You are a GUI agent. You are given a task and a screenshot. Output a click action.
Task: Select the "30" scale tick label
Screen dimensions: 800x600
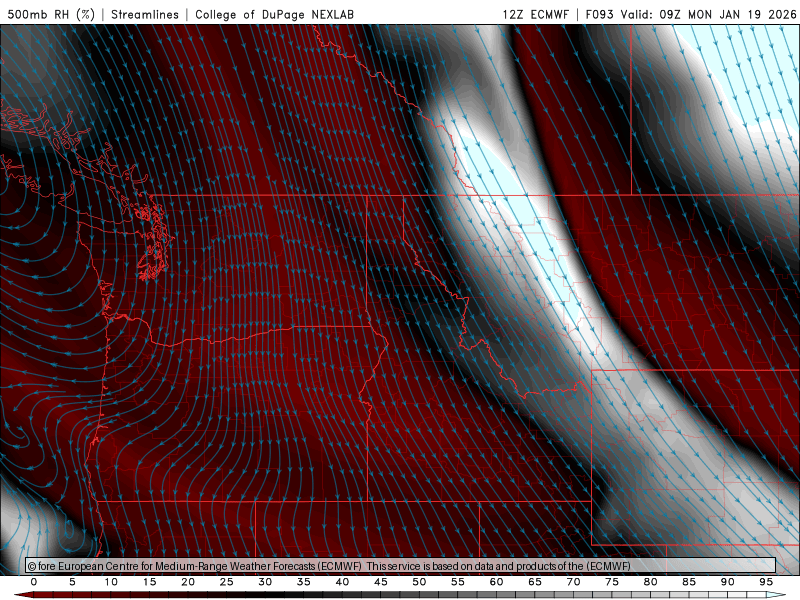(x=265, y=582)
